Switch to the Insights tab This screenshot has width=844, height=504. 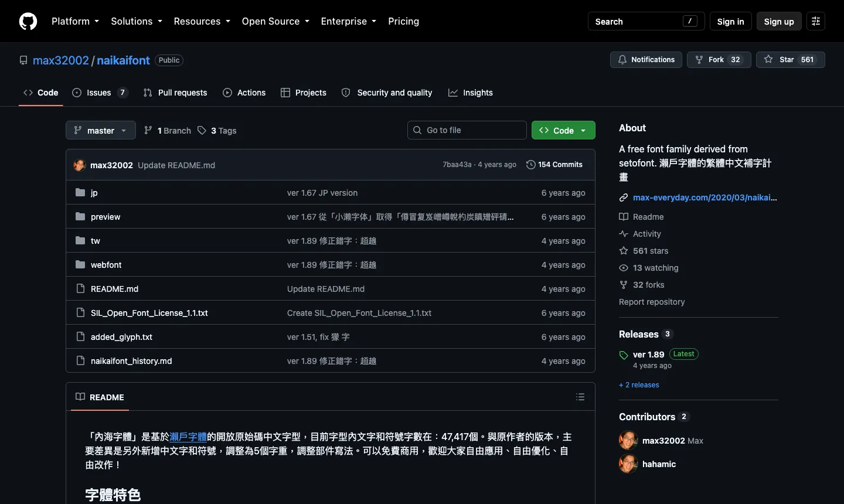(x=471, y=93)
